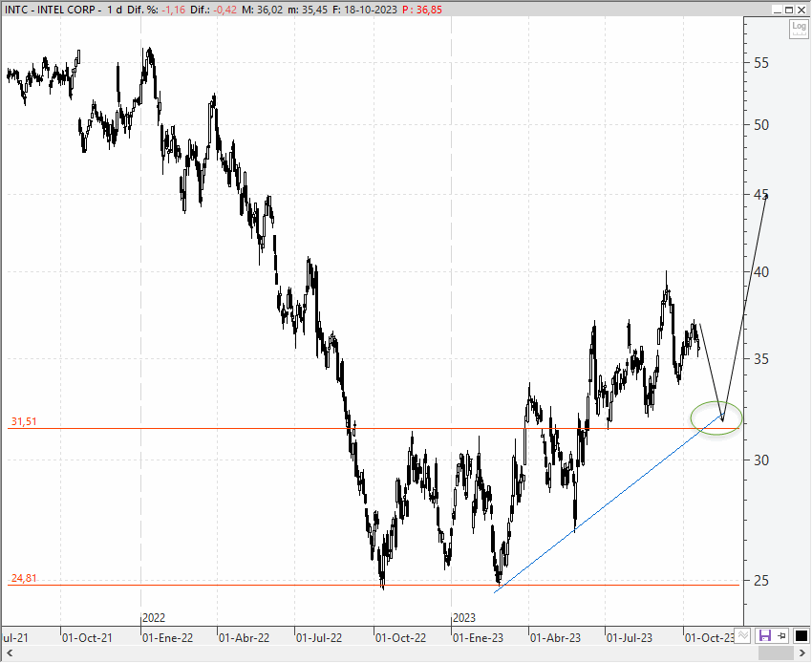Click the closing price P: 36,85
Viewport: 812px width, 663px height.
pos(422,10)
